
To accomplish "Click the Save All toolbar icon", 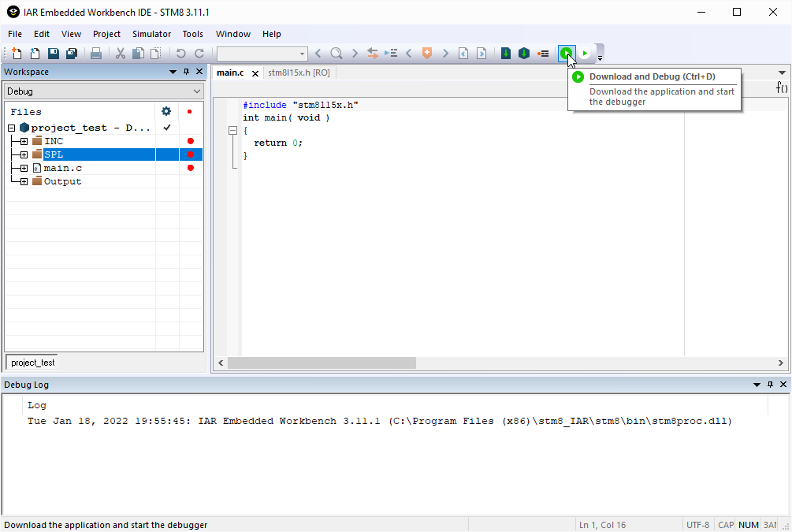I will coord(72,53).
